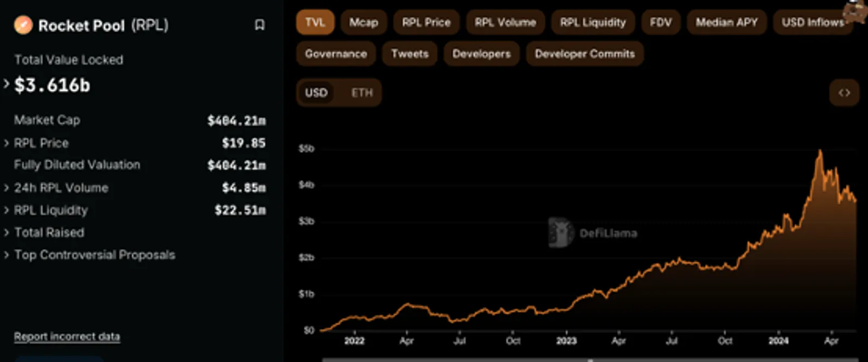Click the chart range scrollbar at bottom
Image resolution: width=868 pixels, height=362 pixels.
(x=590, y=359)
